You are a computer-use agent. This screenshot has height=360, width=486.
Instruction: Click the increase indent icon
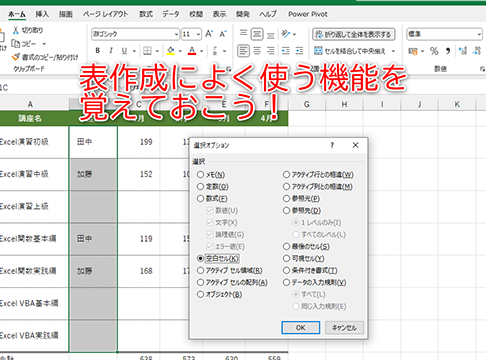[x=299, y=51]
